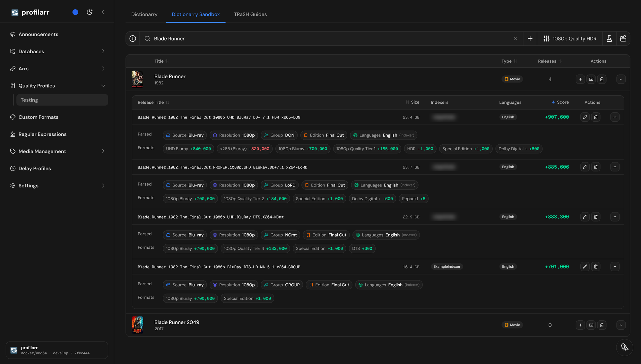Sort by Release Title column

point(153,102)
